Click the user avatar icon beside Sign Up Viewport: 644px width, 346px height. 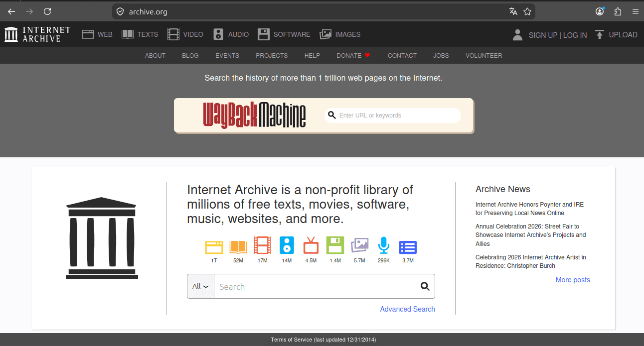pos(517,34)
